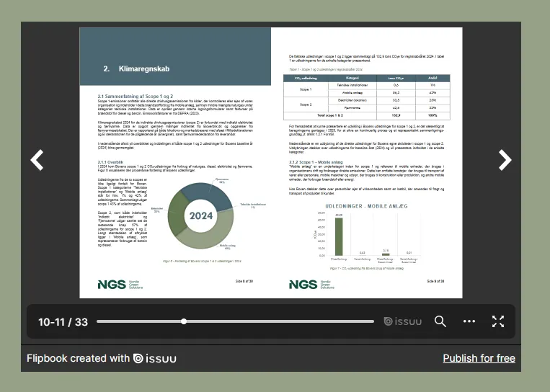550x392 pixels.
Task: Click the CO2 udledning table on right page
Action: pyautogui.click(x=366, y=97)
